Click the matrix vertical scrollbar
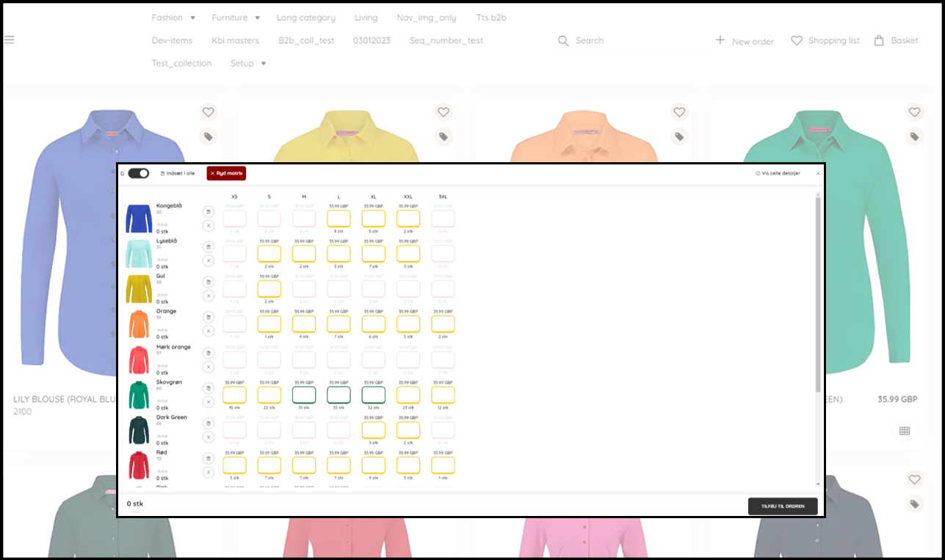 [x=818, y=294]
